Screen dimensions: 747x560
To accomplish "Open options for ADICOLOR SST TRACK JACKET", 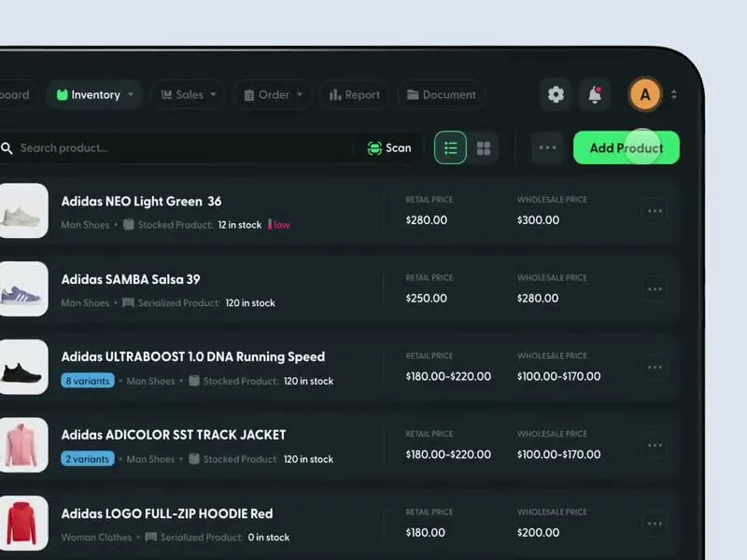I will click(655, 445).
